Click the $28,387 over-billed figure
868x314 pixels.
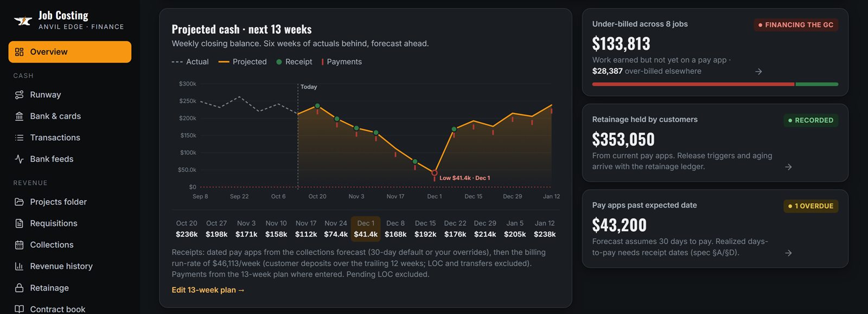[608, 71]
